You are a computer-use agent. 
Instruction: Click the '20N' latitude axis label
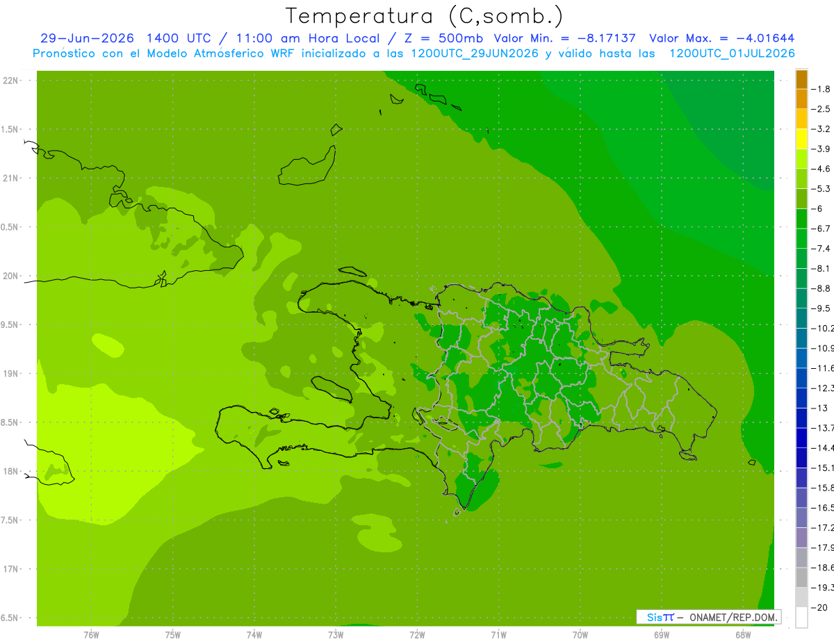tap(11, 276)
